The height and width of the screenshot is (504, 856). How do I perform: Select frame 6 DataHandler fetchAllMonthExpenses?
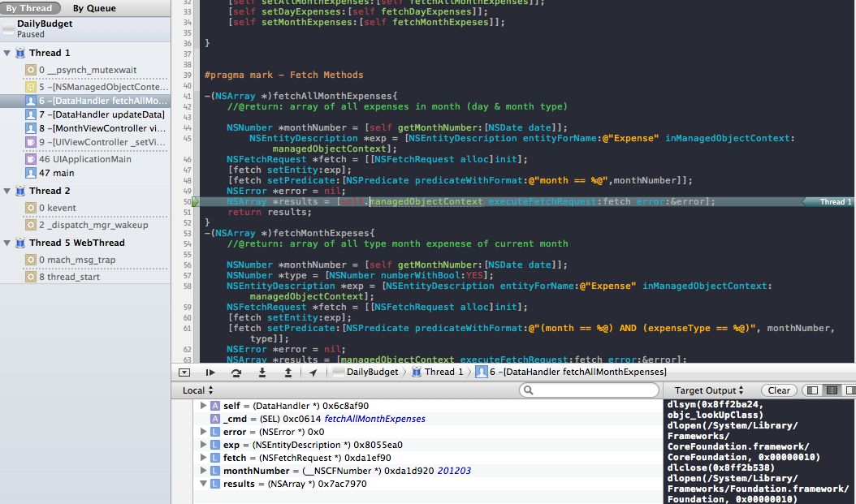pyautogui.click(x=86, y=101)
